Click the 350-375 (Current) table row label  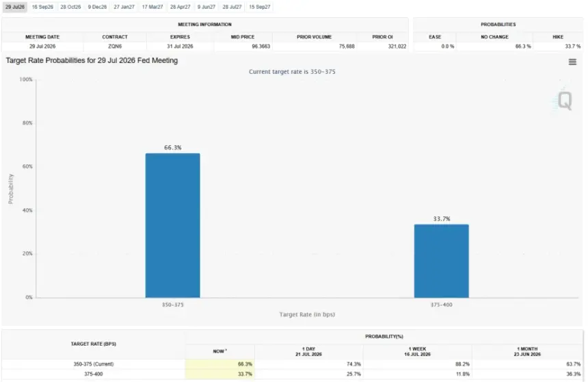[94, 364]
